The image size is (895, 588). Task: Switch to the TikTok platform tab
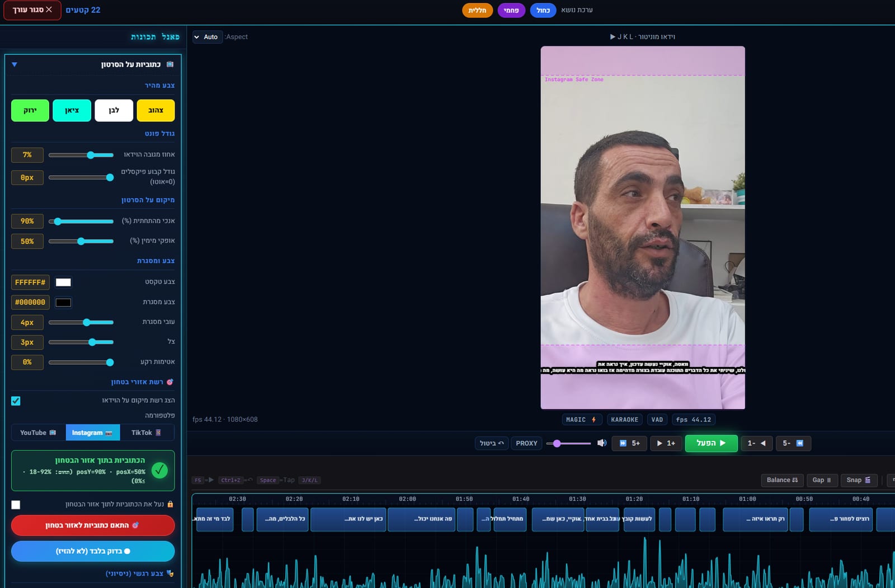click(x=147, y=432)
